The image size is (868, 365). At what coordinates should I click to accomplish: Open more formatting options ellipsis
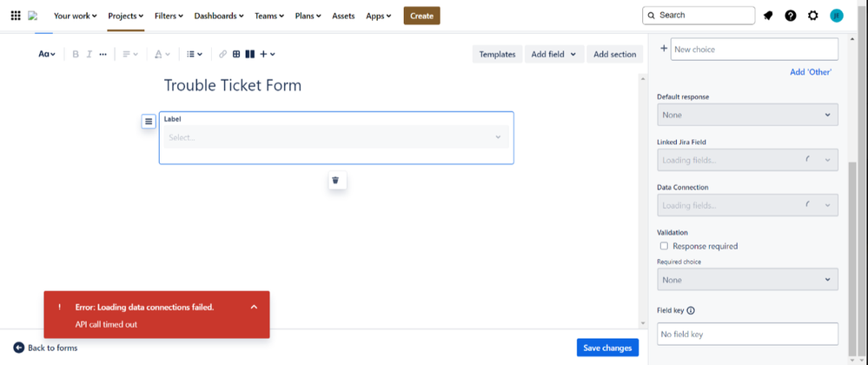(103, 54)
